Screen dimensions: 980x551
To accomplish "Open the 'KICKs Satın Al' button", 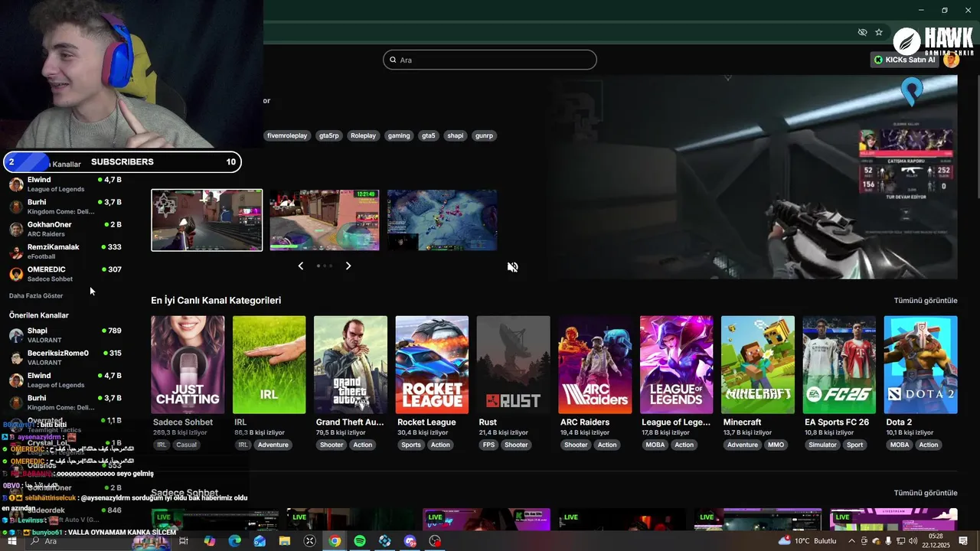I will pyautogui.click(x=905, y=60).
